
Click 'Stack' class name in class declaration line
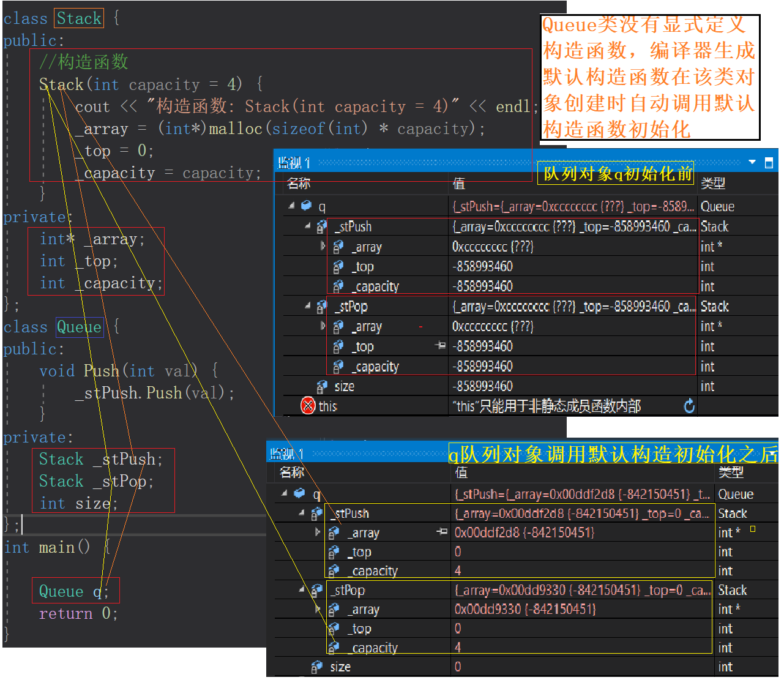[x=79, y=18]
